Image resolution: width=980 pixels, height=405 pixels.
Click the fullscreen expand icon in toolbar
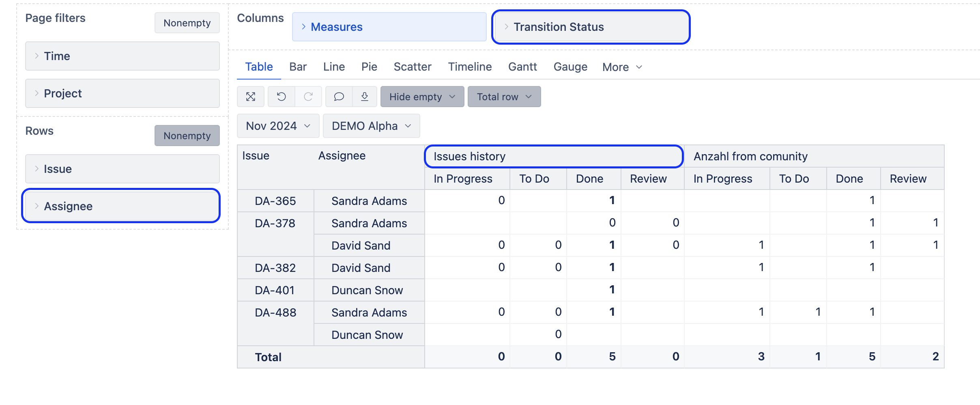[251, 97]
